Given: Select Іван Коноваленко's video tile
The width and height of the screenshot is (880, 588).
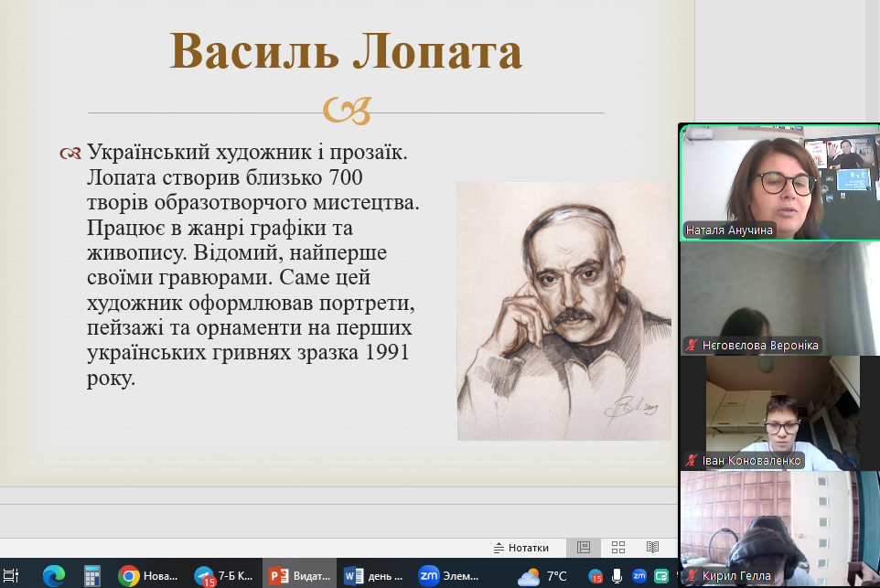Looking at the screenshot, I should click(x=780, y=413).
